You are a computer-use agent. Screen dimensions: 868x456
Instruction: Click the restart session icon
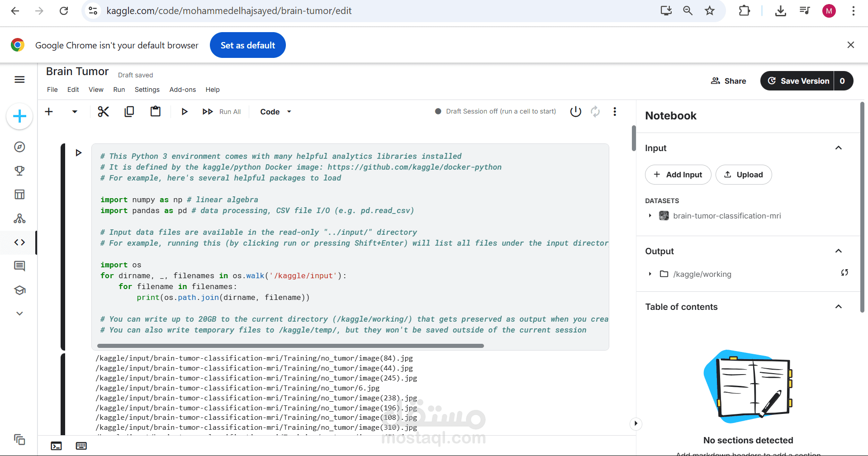(595, 111)
